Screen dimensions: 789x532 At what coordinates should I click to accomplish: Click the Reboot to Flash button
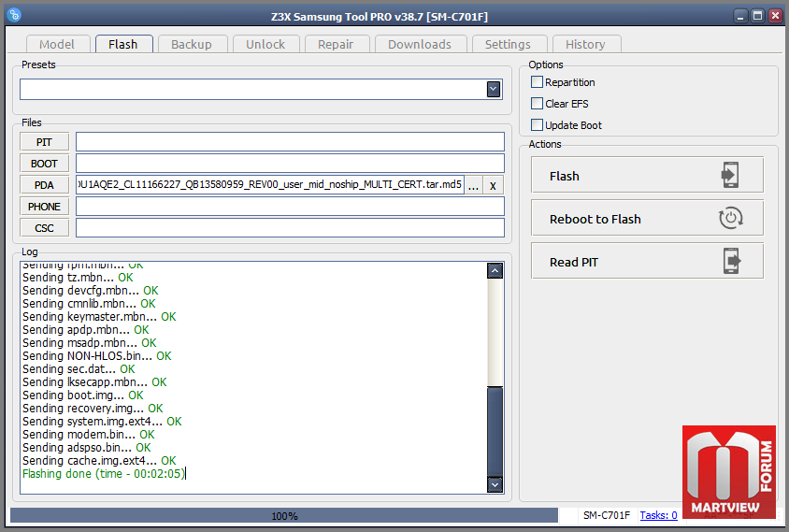pyautogui.click(x=647, y=218)
